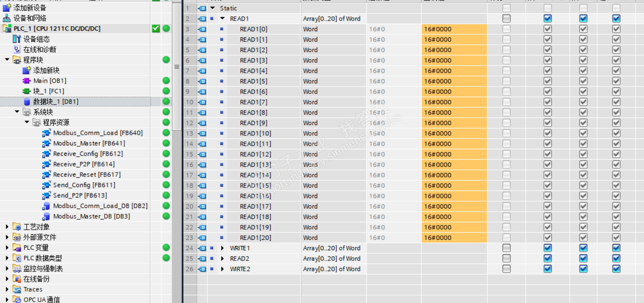This screenshot has height=303, width=644.
Task: Uncheck the last checkbox in READ1 row
Action: pos(616,18)
